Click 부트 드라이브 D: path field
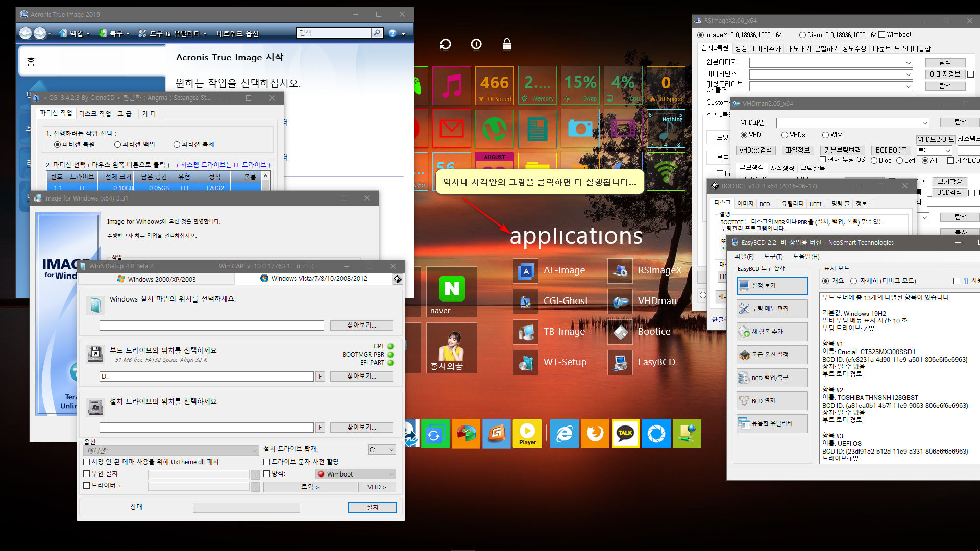Viewport: 980px width, 551px height. pyautogui.click(x=207, y=377)
